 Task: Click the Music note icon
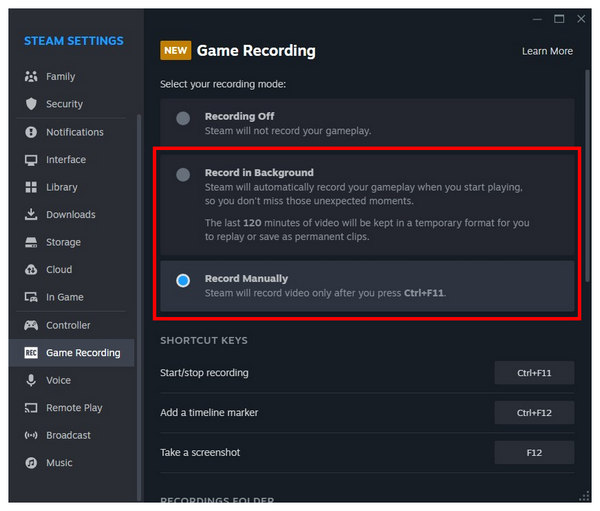click(x=31, y=463)
